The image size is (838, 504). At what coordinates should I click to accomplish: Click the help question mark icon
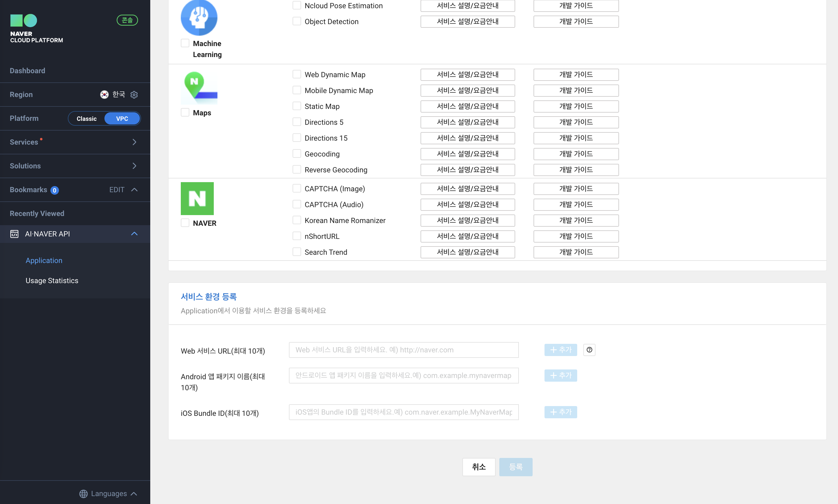(589, 350)
